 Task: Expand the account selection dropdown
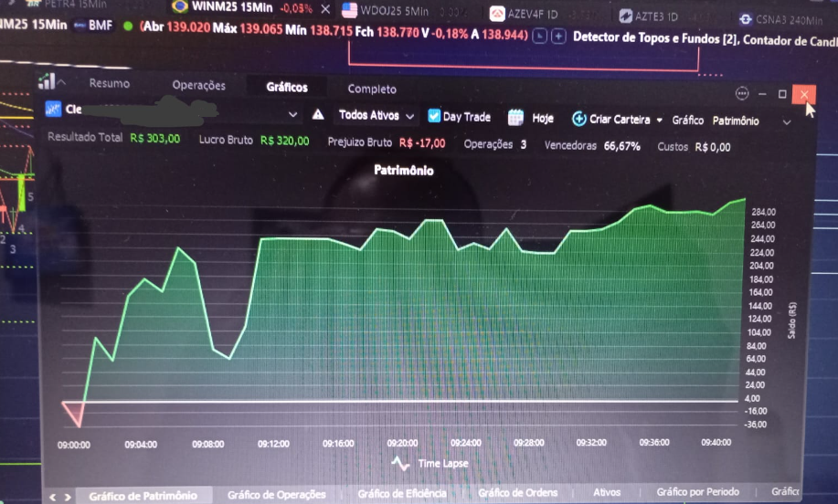pos(292,115)
